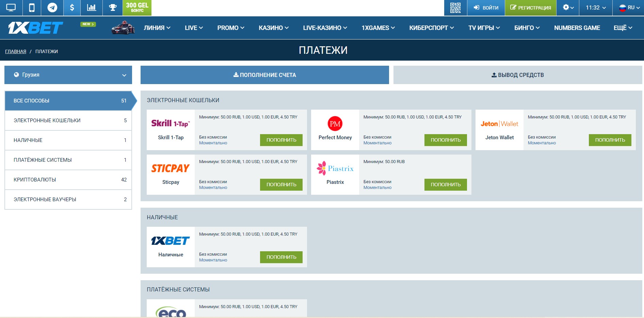Open the QR code icon
The height and width of the screenshot is (318, 644).
(455, 7)
